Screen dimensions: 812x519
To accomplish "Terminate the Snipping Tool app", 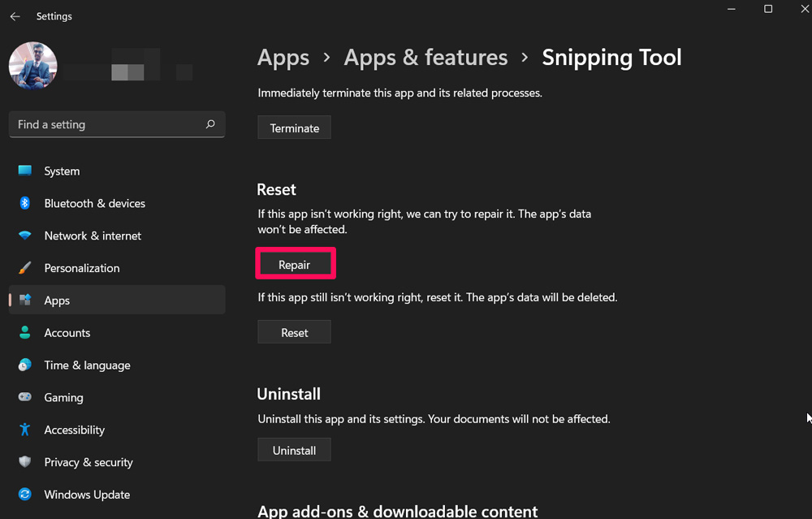I will coord(294,128).
